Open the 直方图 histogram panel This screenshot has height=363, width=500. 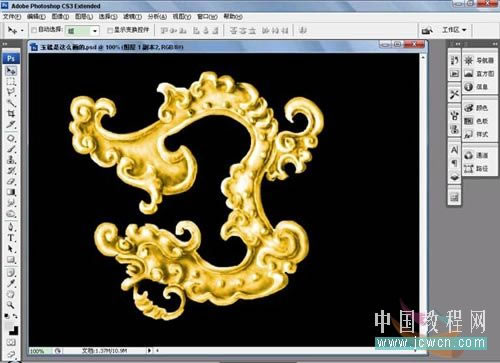click(x=480, y=74)
